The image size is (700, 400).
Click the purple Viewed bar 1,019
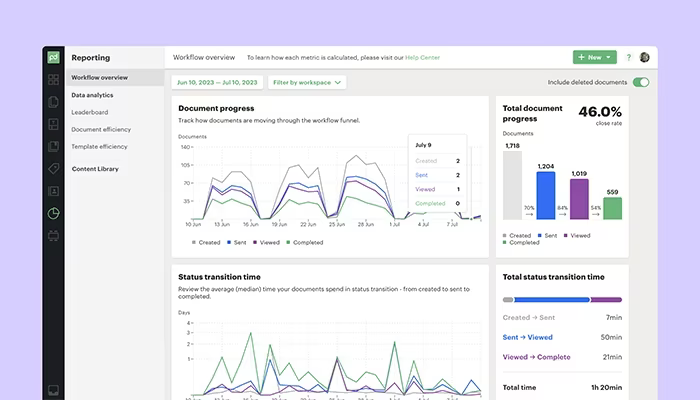pyautogui.click(x=579, y=199)
